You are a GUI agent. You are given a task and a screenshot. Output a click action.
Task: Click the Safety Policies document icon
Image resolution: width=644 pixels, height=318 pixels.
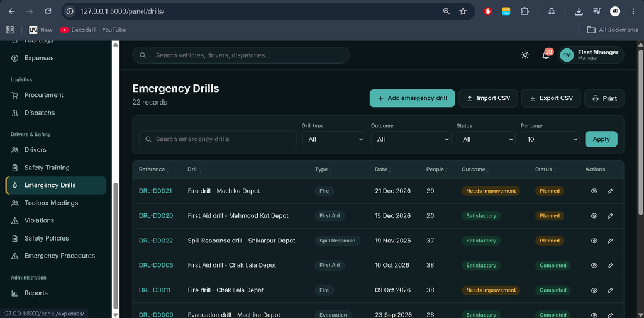click(x=15, y=238)
